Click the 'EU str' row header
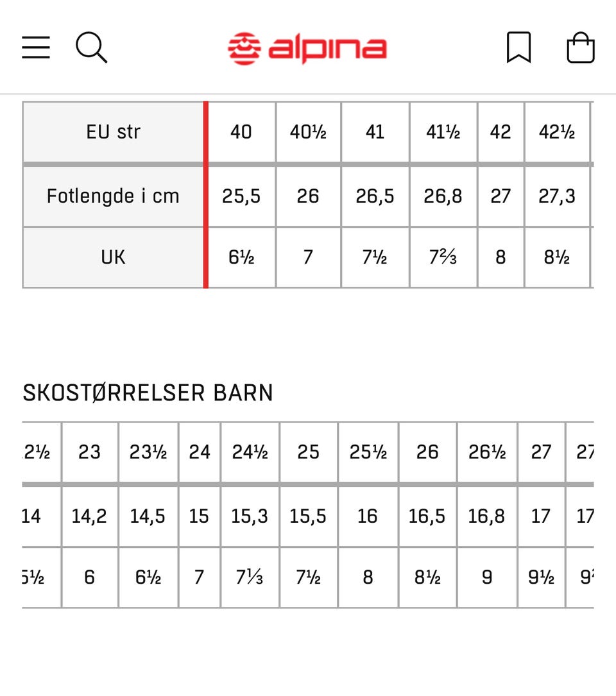This screenshot has width=616, height=696. point(114,132)
